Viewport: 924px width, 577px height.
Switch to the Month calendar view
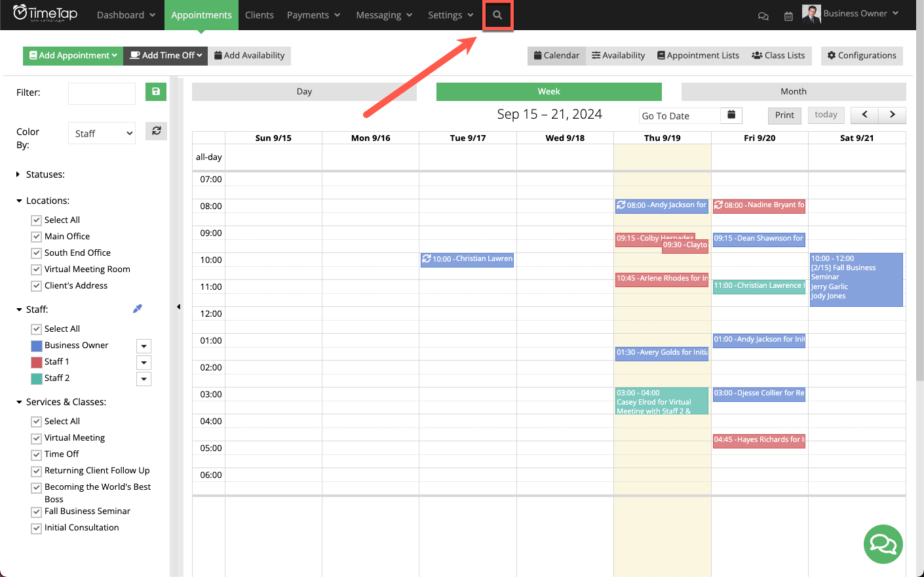(793, 91)
